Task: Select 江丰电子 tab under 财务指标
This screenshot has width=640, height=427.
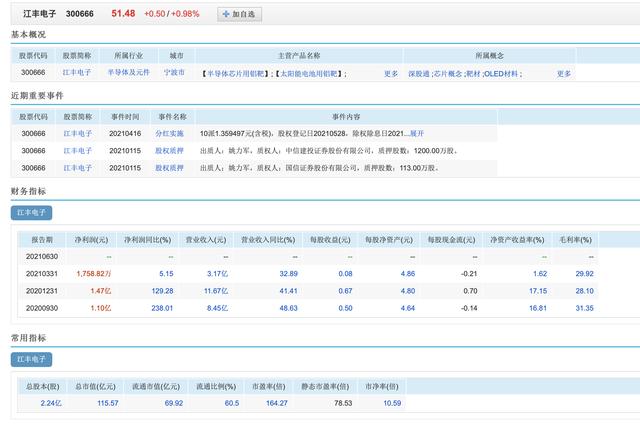Action: click(x=31, y=213)
